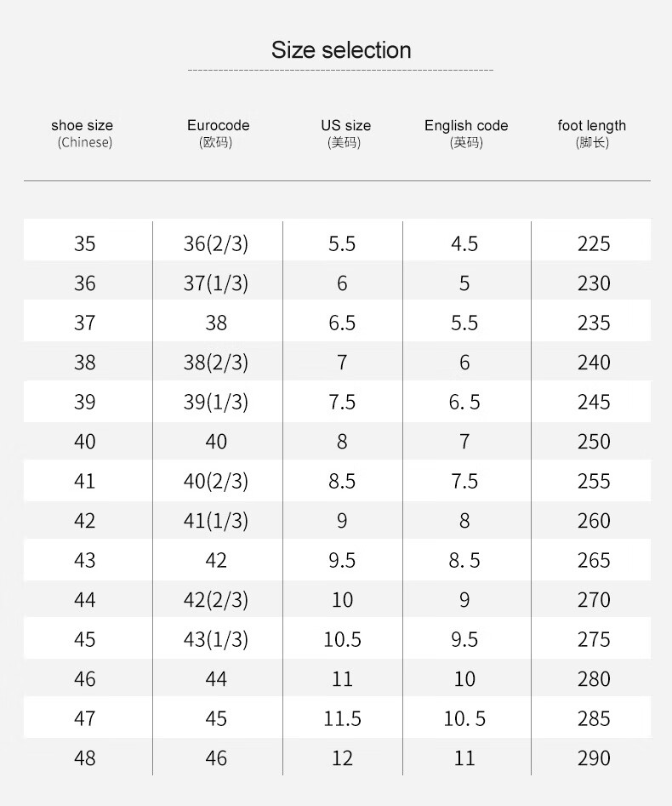Select the shoe size (Chinese) column header
Screen dimensions: 672x806
[83, 133]
